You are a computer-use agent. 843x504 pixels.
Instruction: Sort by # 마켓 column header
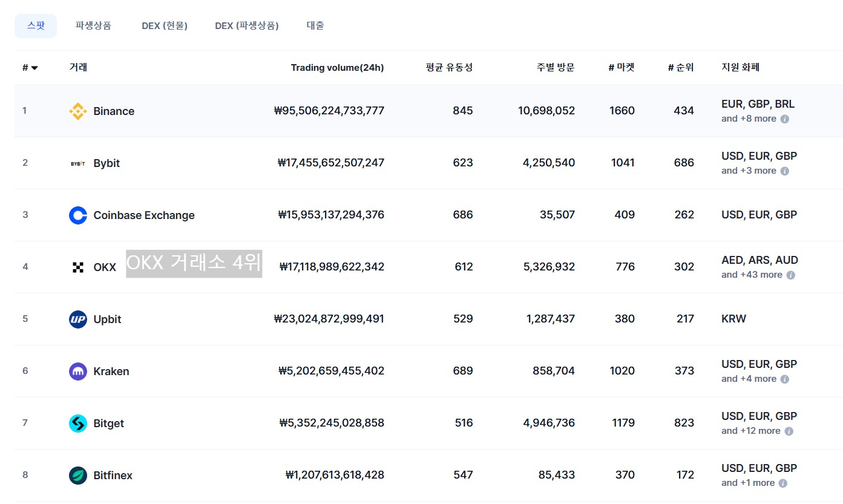622,68
